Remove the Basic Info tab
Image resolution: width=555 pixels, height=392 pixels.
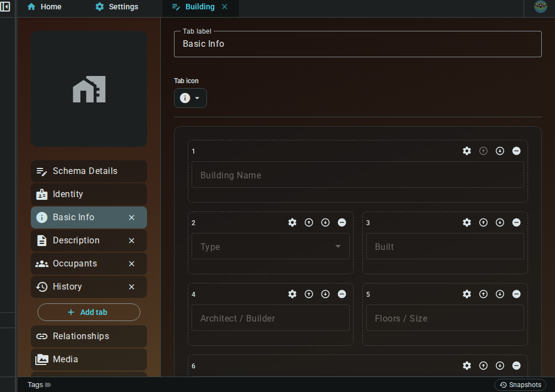click(132, 217)
